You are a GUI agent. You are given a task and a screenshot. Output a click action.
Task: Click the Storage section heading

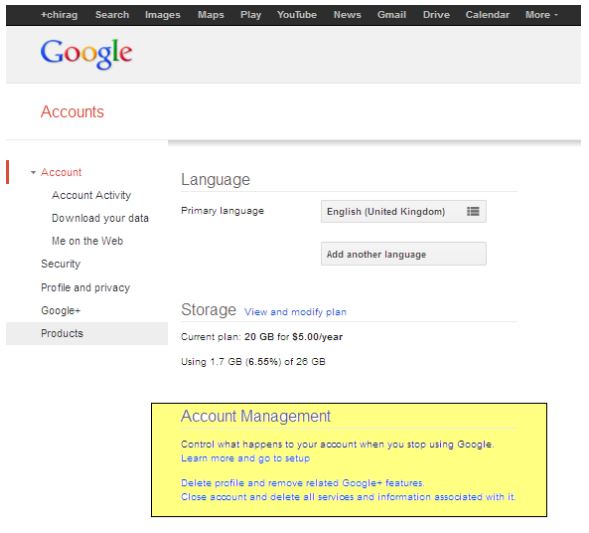click(208, 310)
